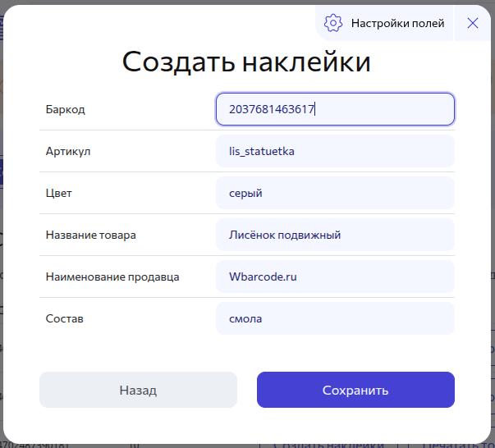Click the Печатать button behind the dialog
This screenshot has height=448, width=495.
(x=456, y=444)
